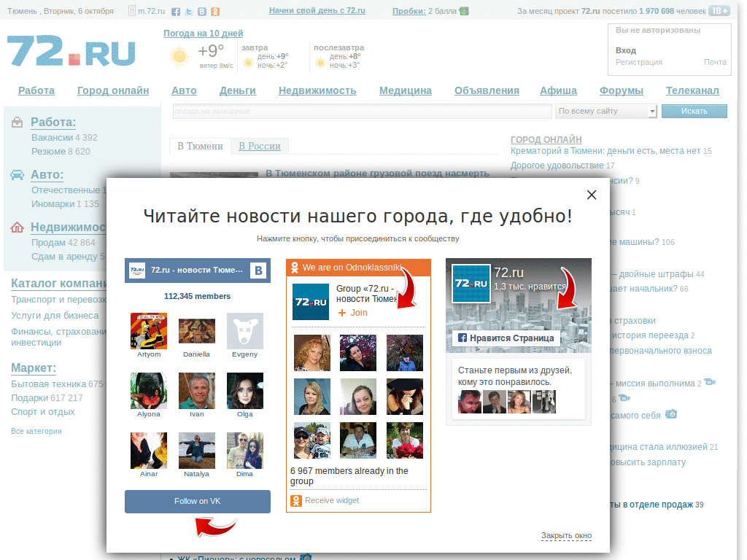747x560 pixels.
Task: Open the Facebook icon in top bar
Action: click(x=176, y=12)
